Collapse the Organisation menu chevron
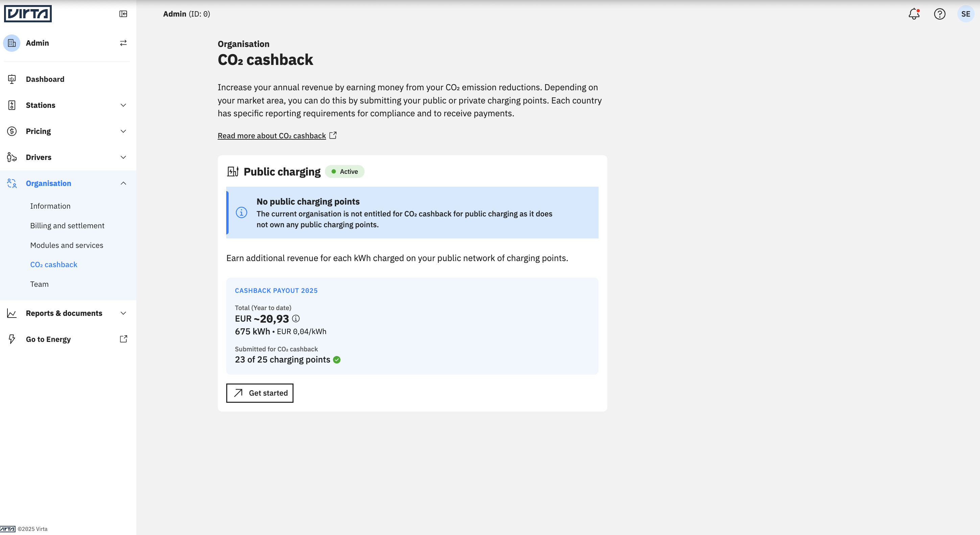This screenshot has height=535, width=980. pyautogui.click(x=123, y=183)
